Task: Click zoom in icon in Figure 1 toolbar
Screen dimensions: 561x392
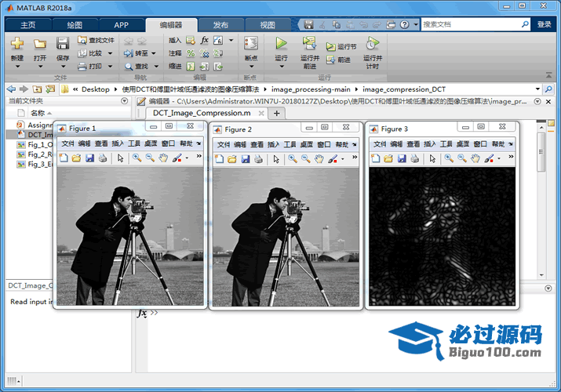Action: tap(136, 158)
